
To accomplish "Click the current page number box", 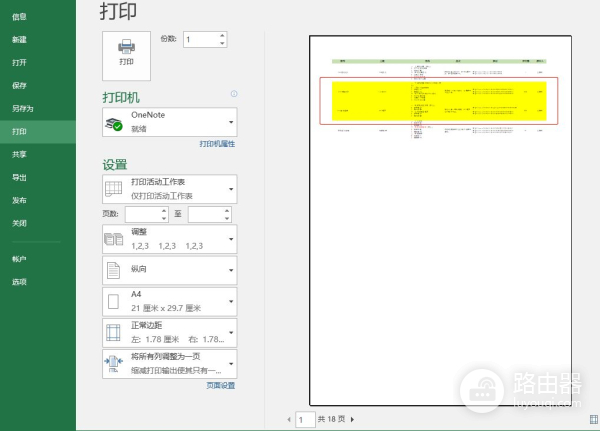I will click(x=305, y=420).
